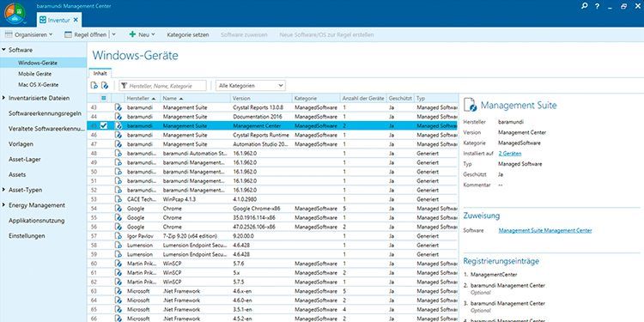Select Mobile Geräte in the sidebar
The height and width of the screenshot is (322, 644).
[x=35, y=74]
